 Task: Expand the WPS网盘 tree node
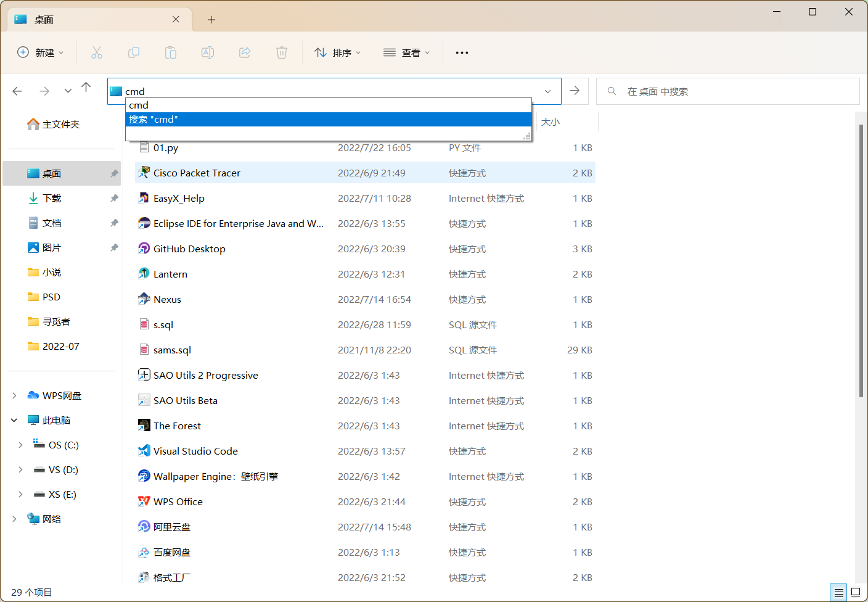tap(14, 395)
